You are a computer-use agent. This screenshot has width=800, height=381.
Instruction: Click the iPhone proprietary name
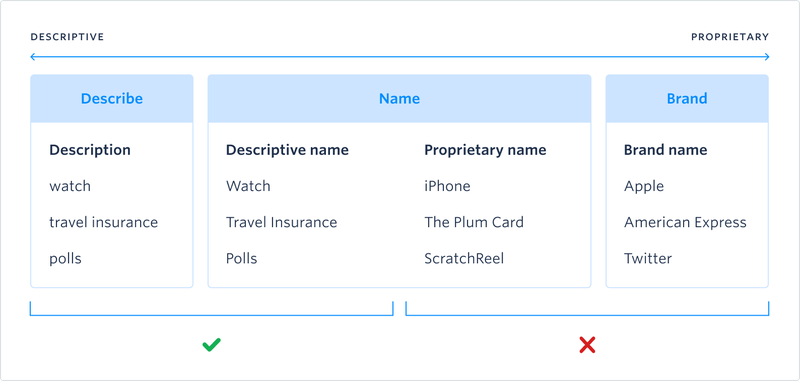(447, 186)
